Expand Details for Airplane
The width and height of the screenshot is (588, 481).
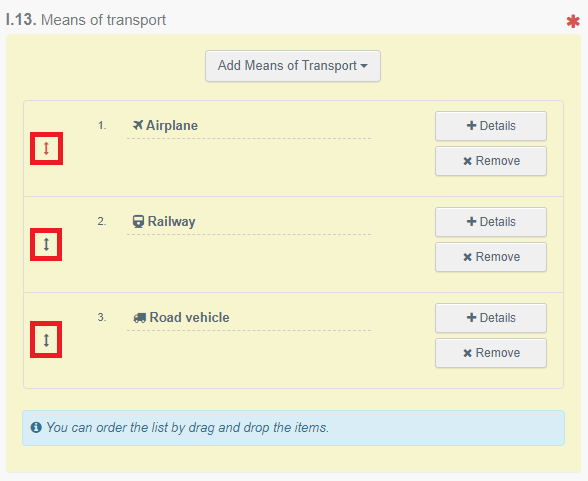point(491,126)
